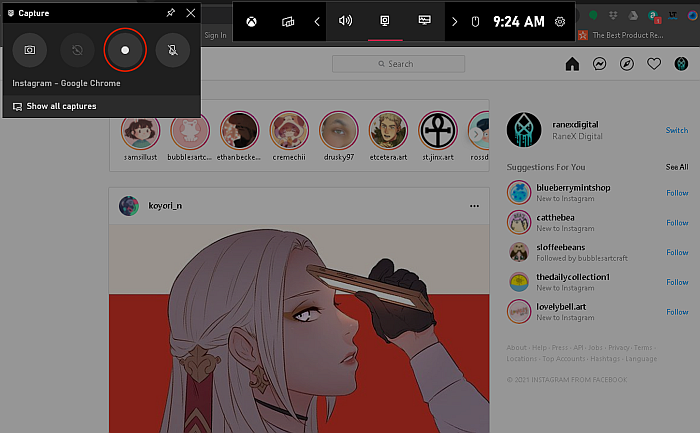Open koyori_n username link

165,206
